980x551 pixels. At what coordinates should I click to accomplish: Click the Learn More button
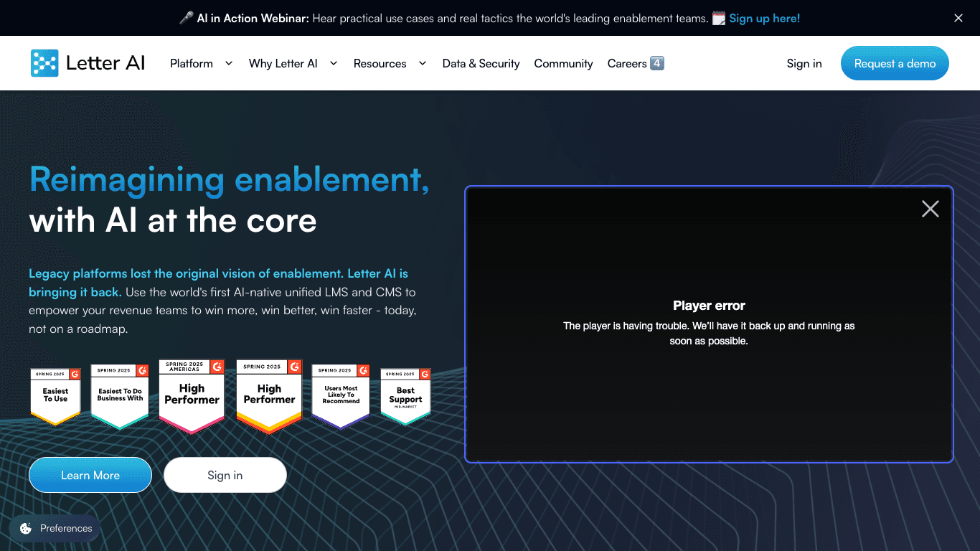(90, 475)
